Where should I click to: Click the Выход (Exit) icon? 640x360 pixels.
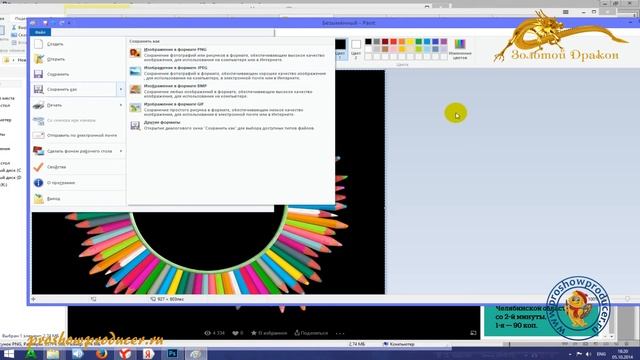[x=38, y=198]
